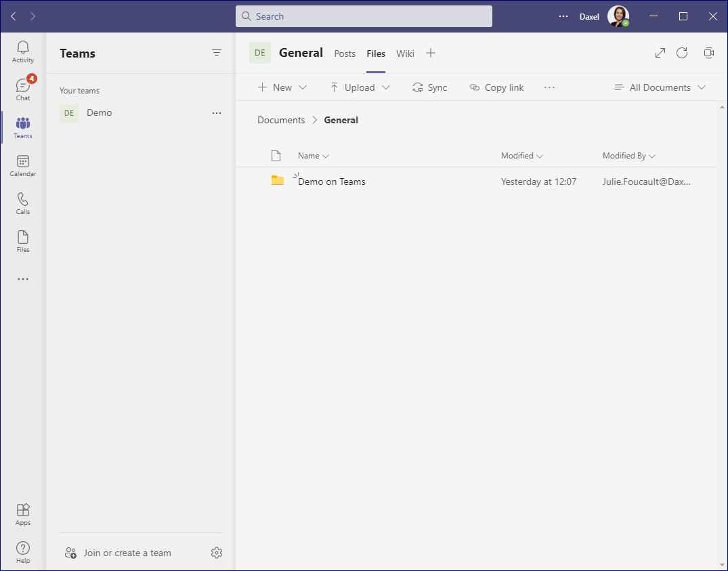The image size is (728, 571).
Task: Click the file type column icon
Action: (x=276, y=156)
